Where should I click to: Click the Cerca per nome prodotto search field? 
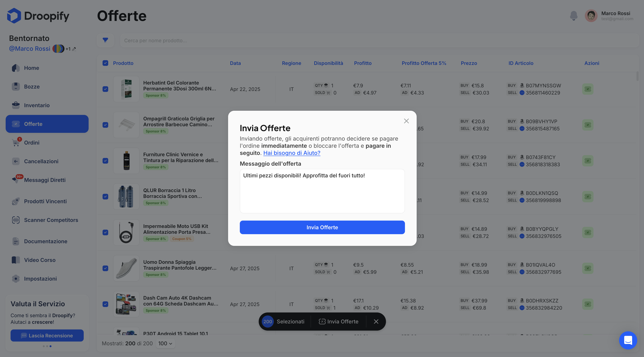pos(379,40)
